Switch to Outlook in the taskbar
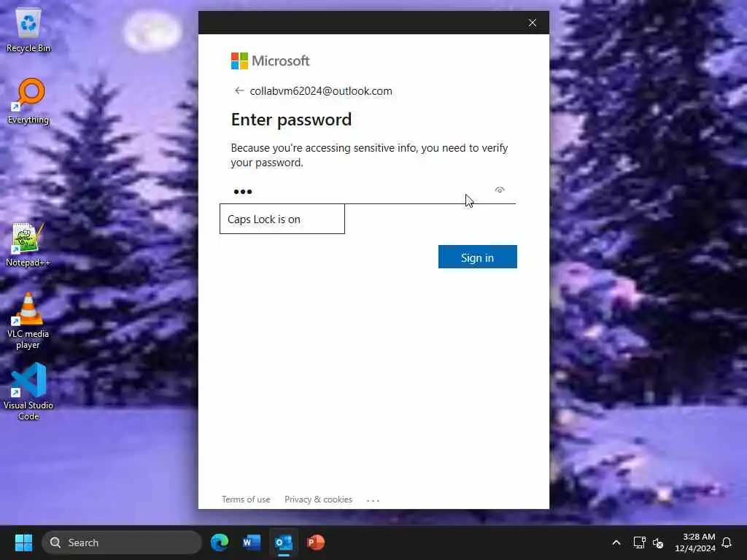This screenshot has width=747, height=560. pos(284,542)
